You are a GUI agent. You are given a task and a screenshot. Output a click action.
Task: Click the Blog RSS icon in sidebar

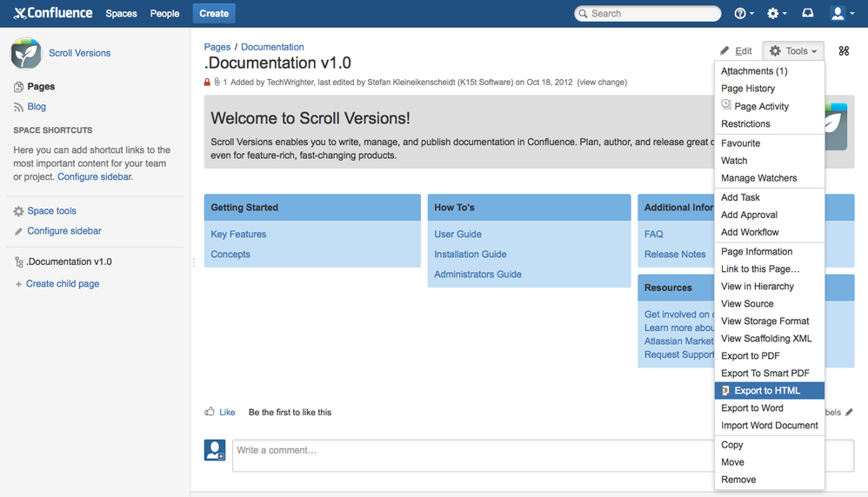(18, 107)
